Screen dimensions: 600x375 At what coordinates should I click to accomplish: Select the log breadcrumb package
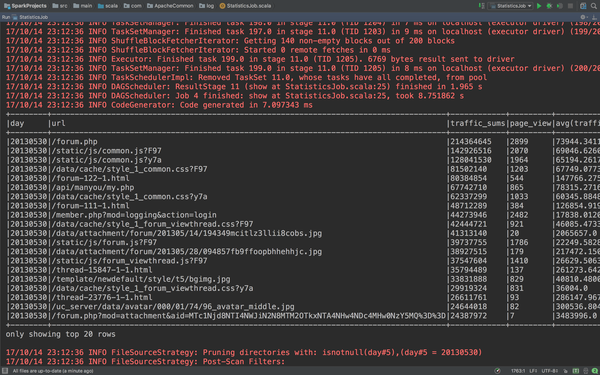click(207, 6)
